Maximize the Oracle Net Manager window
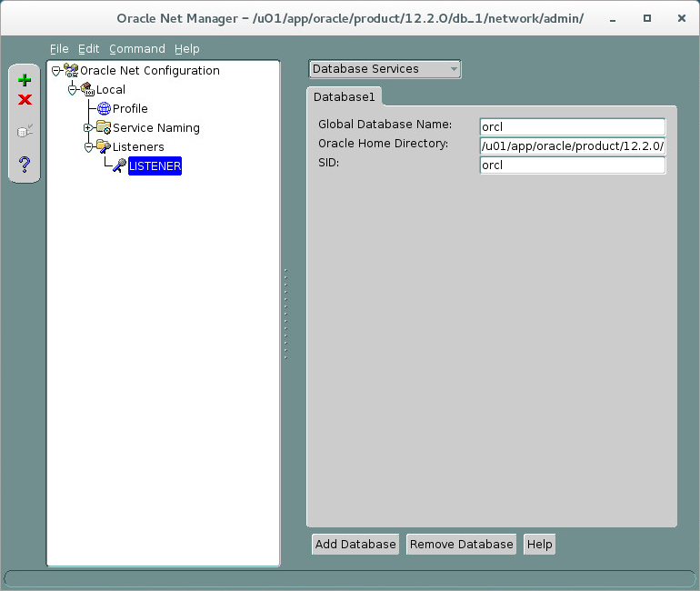700x591 pixels. (647, 18)
